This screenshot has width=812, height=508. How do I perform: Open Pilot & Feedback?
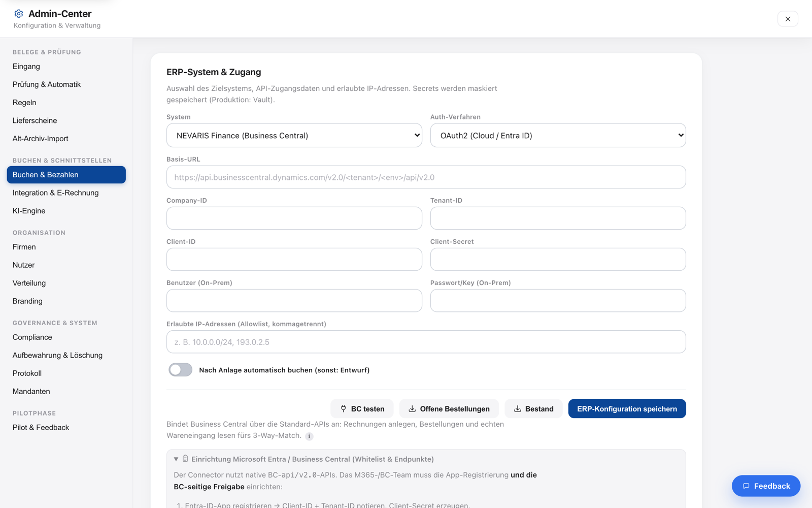coord(66,428)
